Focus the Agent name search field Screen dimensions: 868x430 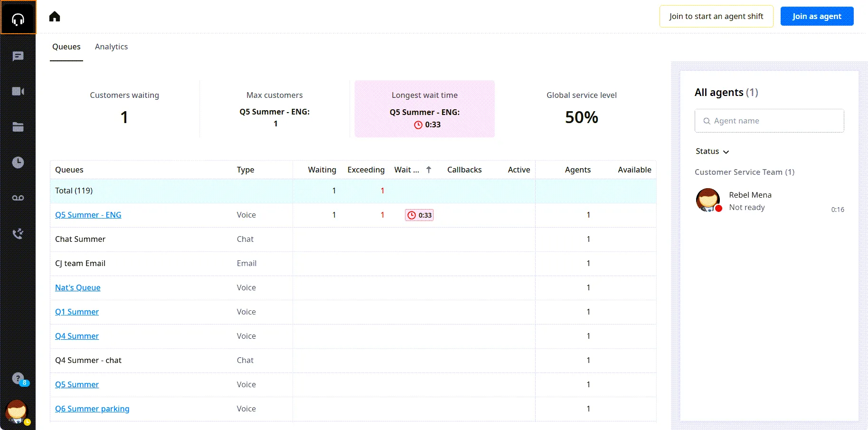click(x=769, y=121)
